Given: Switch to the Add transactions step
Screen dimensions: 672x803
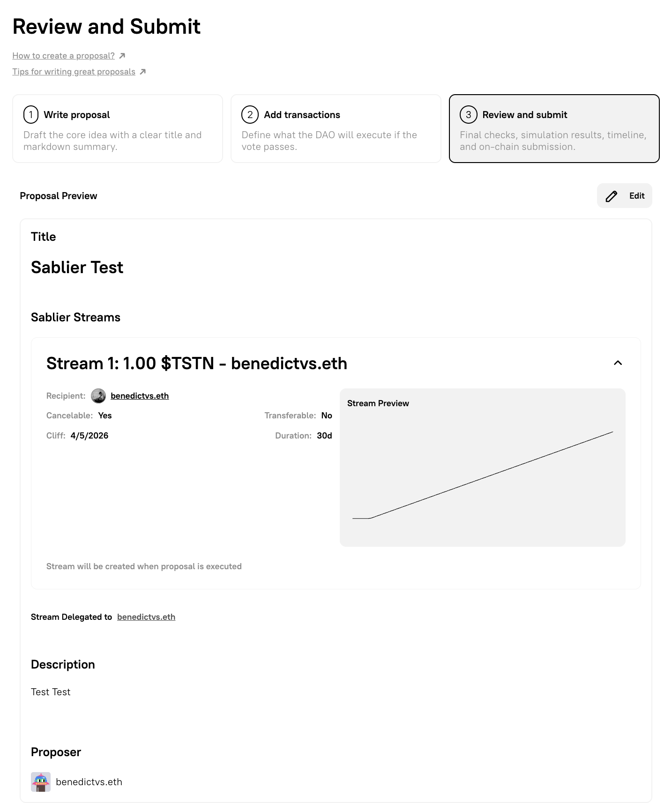Looking at the screenshot, I should pyautogui.click(x=336, y=129).
